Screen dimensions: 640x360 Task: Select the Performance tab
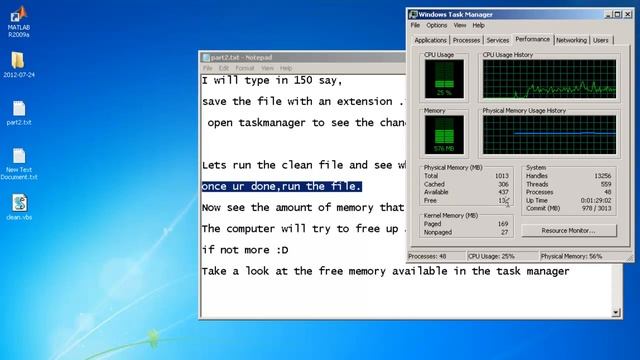(x=532, y=39)
